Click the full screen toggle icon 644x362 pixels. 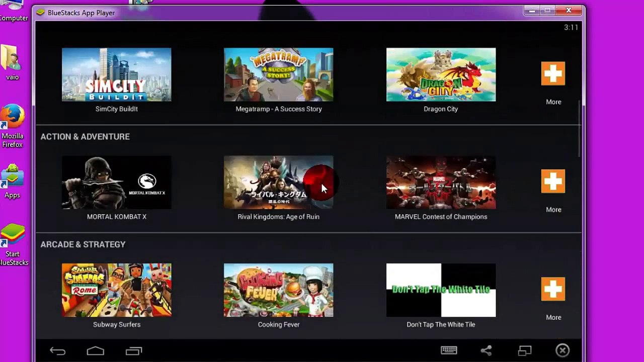click(525, 350)
